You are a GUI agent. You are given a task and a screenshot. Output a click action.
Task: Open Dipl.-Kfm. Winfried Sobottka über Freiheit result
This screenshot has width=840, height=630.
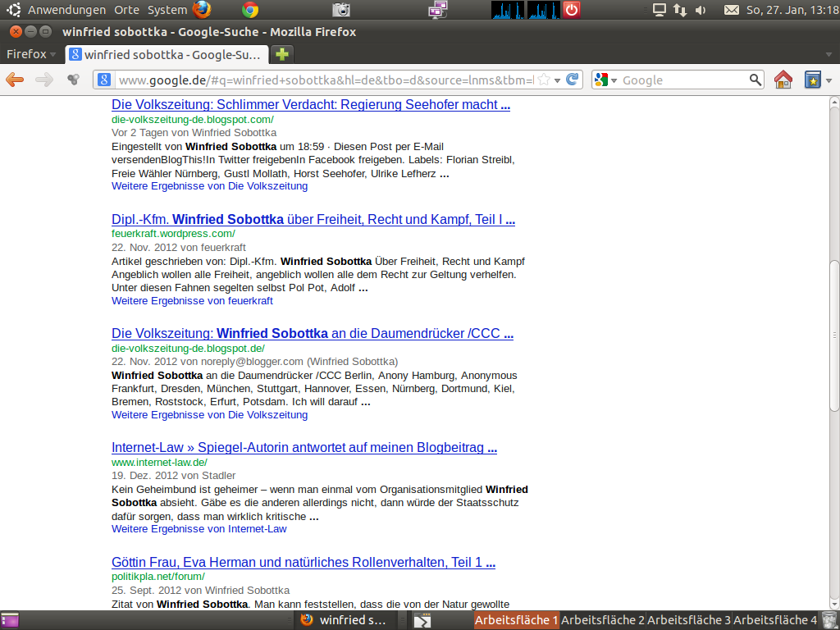tap(313, 219)
